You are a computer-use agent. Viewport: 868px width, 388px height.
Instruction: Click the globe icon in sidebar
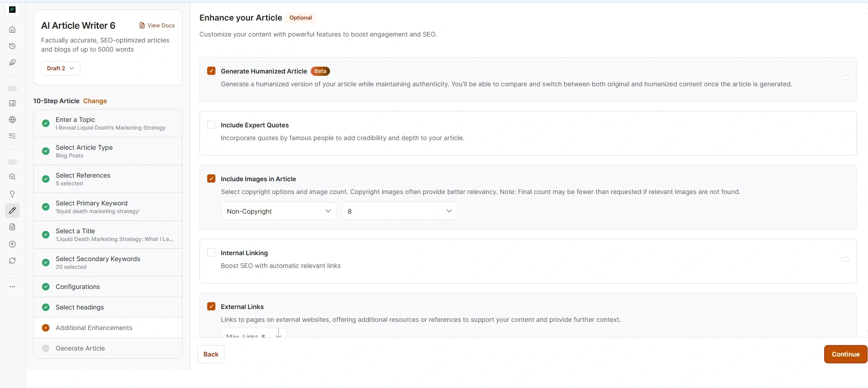pos(12,120)
